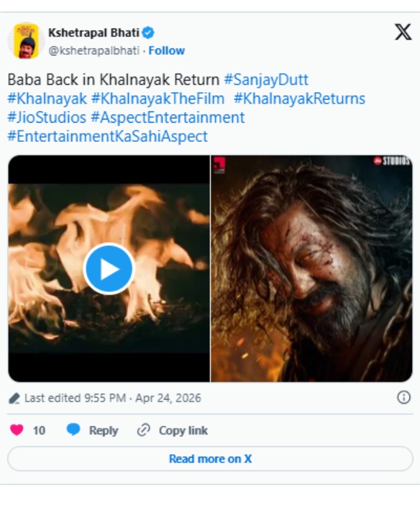Viewport: 420px width, 529px height.
Task: Open the movie poster image
Action: [311, 269]
